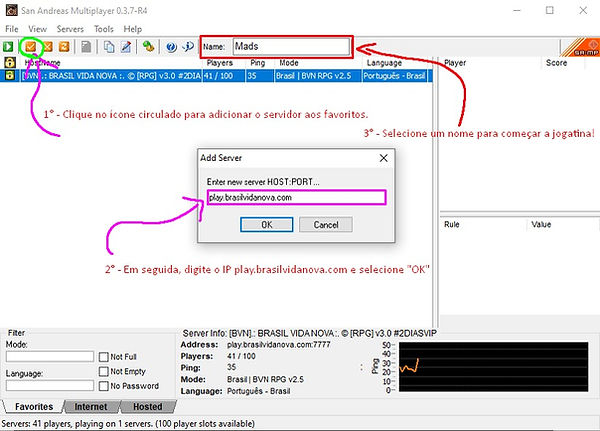Enable the No Password filter checkbox
The image size is (600, 431).
coord(104,386)
